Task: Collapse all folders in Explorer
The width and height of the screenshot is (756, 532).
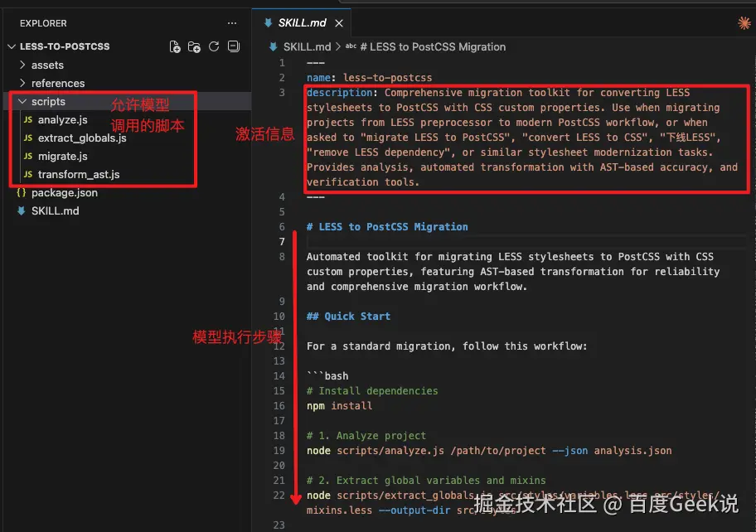Action: click(x=234, y=46)
